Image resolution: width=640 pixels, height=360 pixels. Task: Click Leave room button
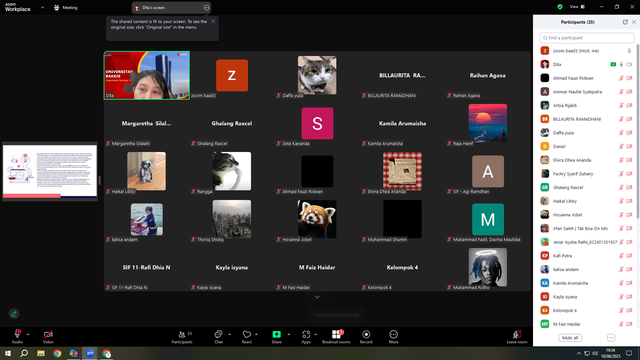pyautogui.click(x=517, y=336)
